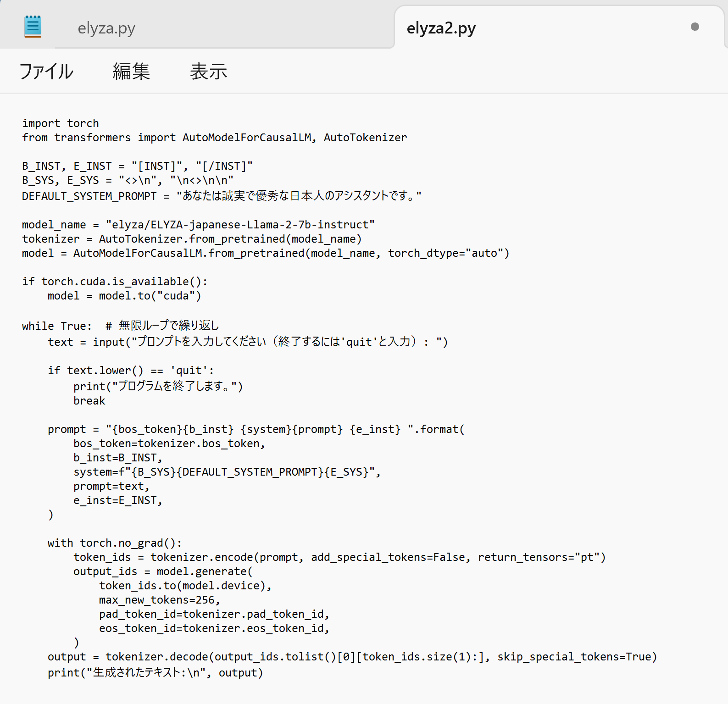Click the max_new_tokens=256 line
The image size is (728, 704).
(x=160, y=600)
